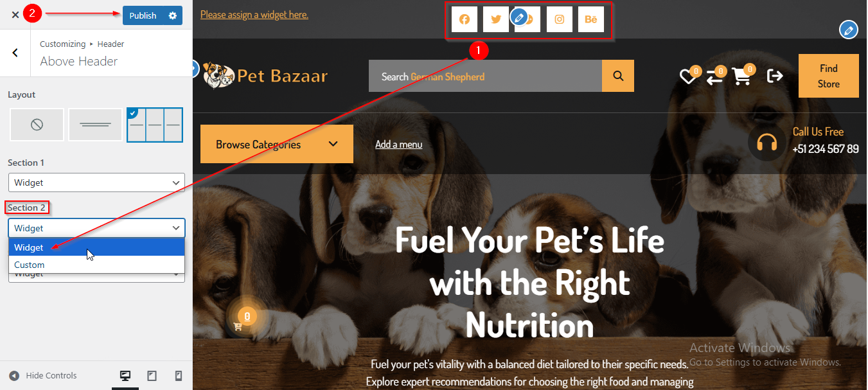This screenshot has height=390, width=868.
Task: Open the wishlist heart icon
Action: pos(688,77)
